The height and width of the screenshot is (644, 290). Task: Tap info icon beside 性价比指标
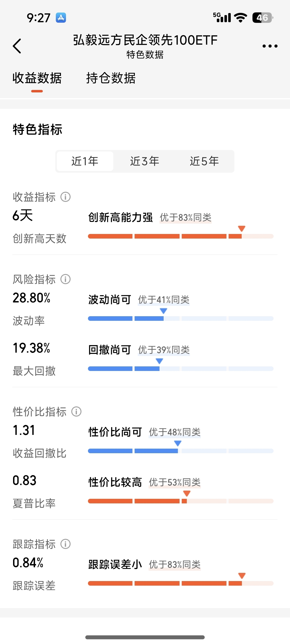point(76,411)
